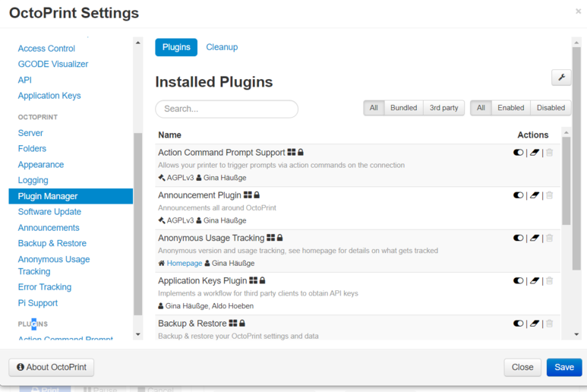Click cleanup eraser for Anonymous Usage Tracking
The image size is (587, 392).
[x=535, y=238]
